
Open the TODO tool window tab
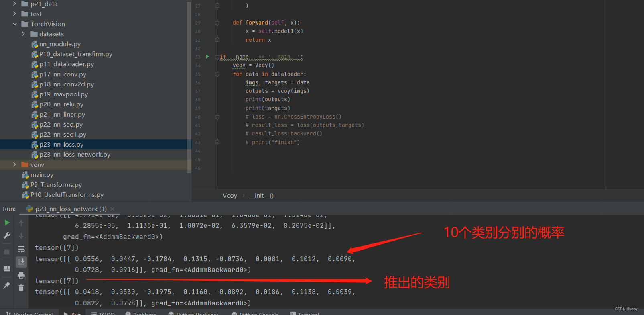[x=103, y=313]
